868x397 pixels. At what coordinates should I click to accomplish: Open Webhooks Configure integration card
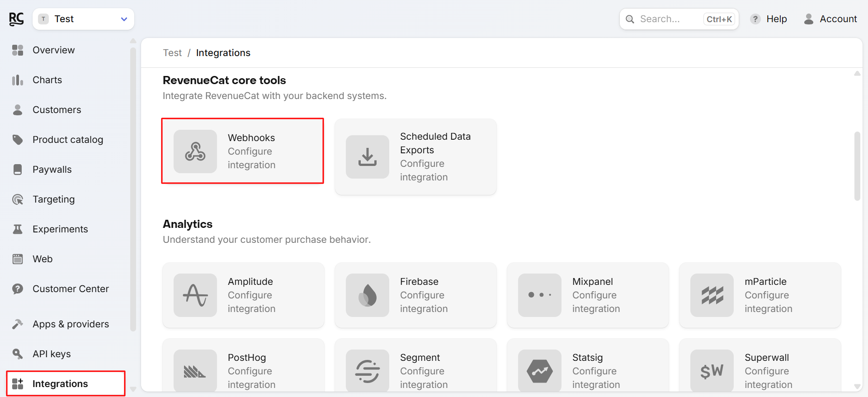tap(243, 151)
